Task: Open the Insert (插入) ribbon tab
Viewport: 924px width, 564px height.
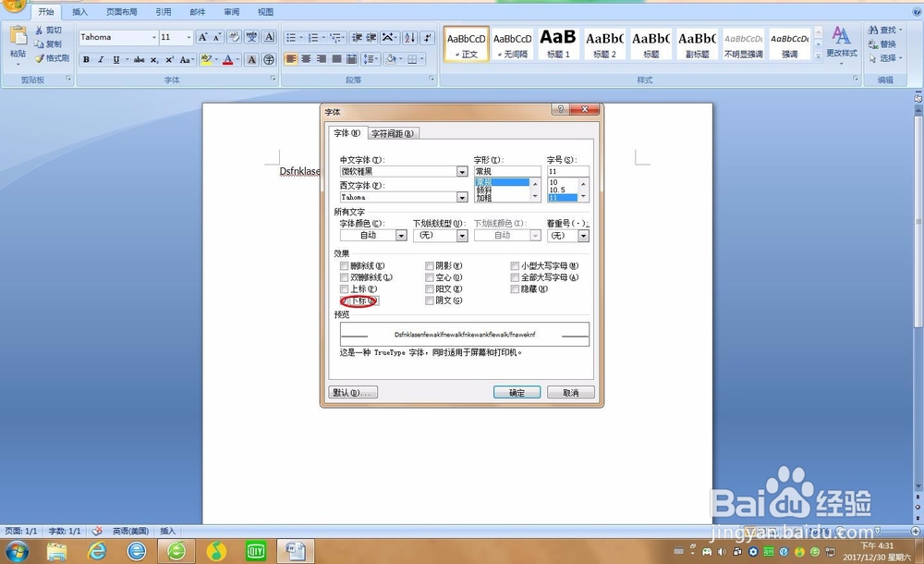Action: (79, 12)
